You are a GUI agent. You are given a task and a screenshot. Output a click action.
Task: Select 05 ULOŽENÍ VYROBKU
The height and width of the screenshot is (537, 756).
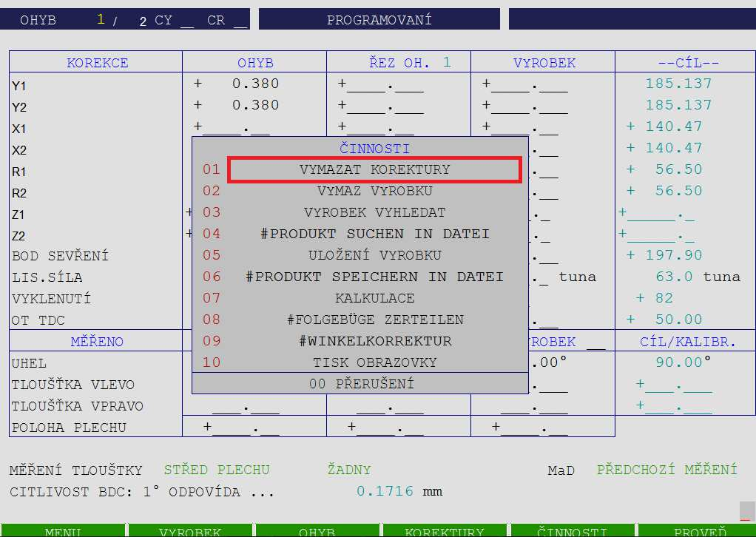click(374, 255)
